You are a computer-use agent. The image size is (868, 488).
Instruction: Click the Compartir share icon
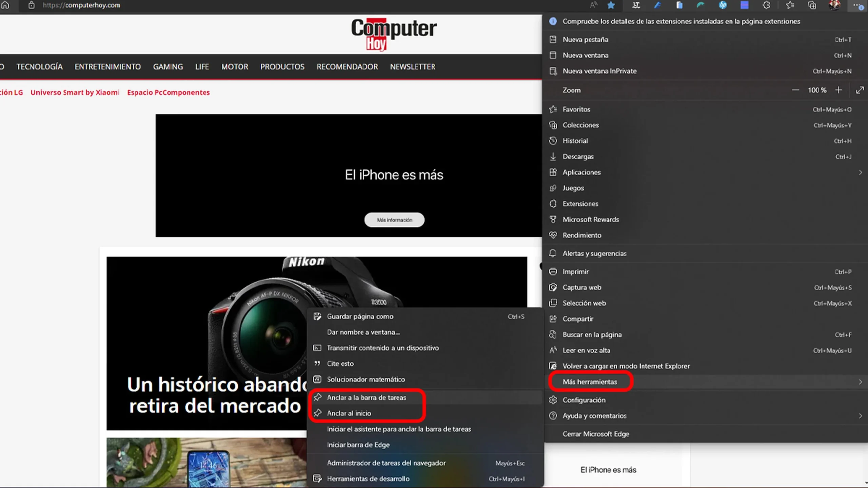pos(553,319)
